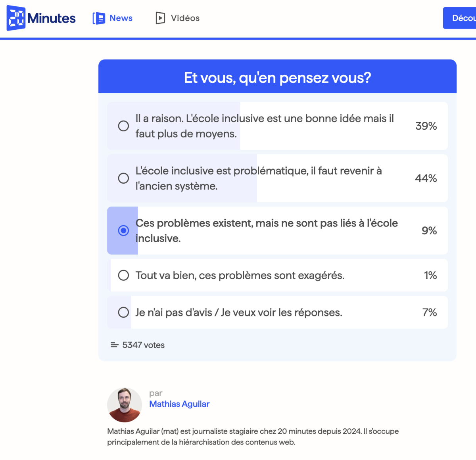This screenshot has width=476, height=460.
Task: Click the selected "Ces problèmes existent" radio
Action: tap(123, 230)
